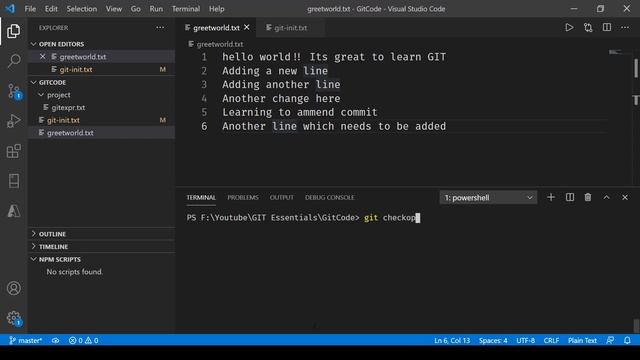Change the Plain Text language mode
640x360 pixels.
(582, 340)
